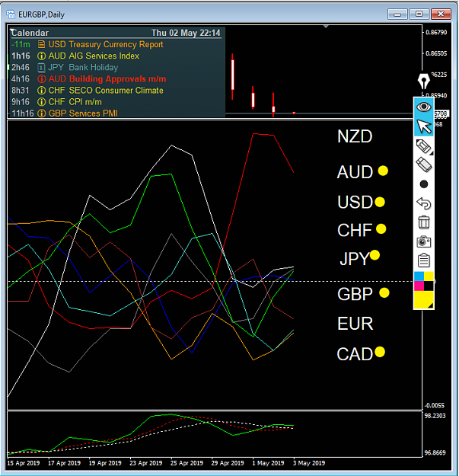Open the USD Treasury Currency Report event
The width and height of the screenshot is (459, 476).
(106, 44)
